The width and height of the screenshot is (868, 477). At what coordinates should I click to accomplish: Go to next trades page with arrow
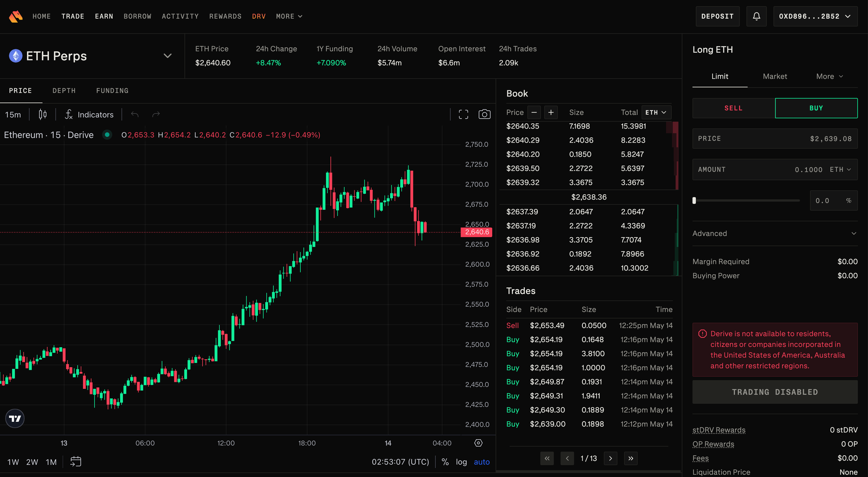click(611, 458)
